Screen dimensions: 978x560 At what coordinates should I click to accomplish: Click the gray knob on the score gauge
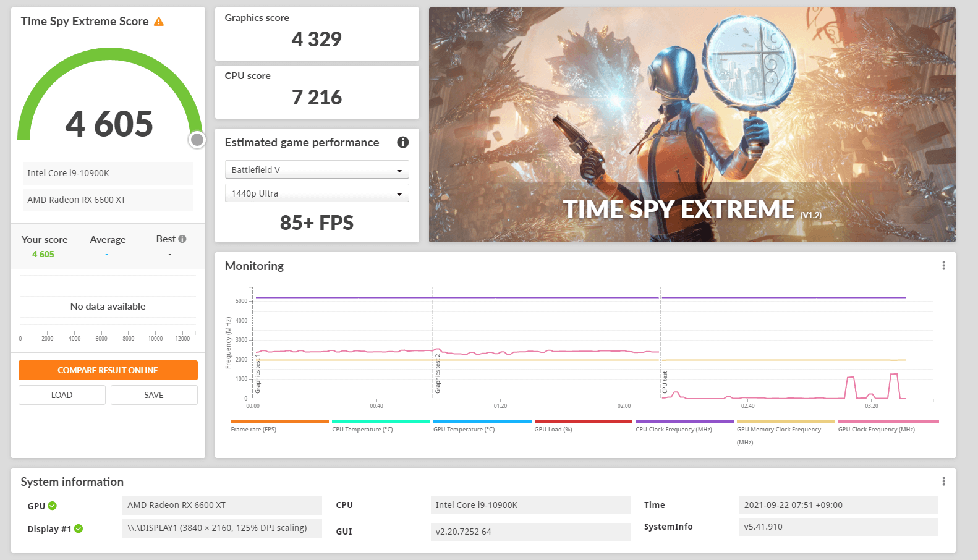tap(197, 140)
